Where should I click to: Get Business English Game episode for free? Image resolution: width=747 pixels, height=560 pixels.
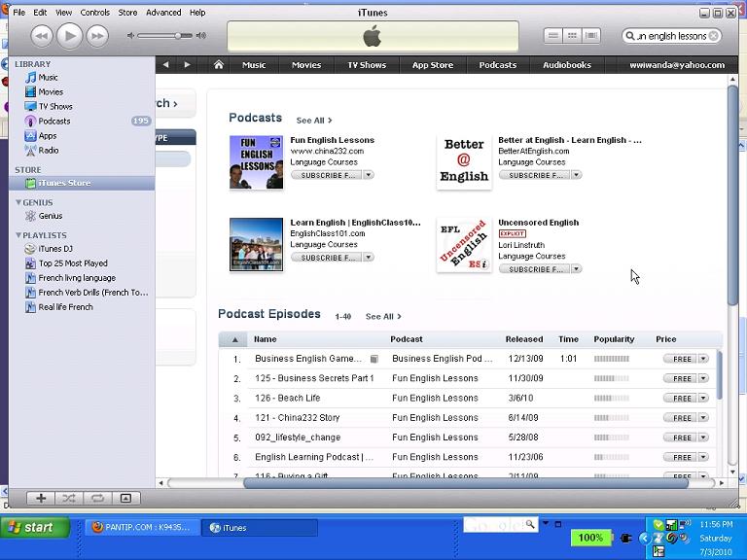(680, 359)
